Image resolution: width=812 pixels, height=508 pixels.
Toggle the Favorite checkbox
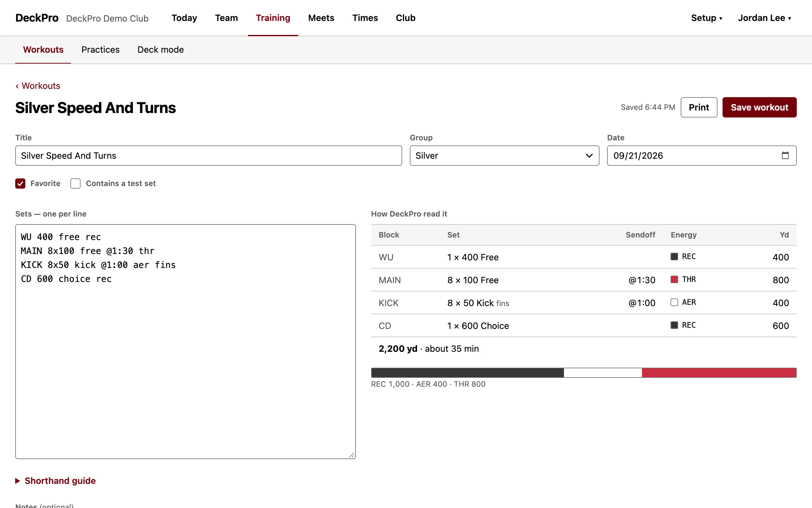point(21,184)
